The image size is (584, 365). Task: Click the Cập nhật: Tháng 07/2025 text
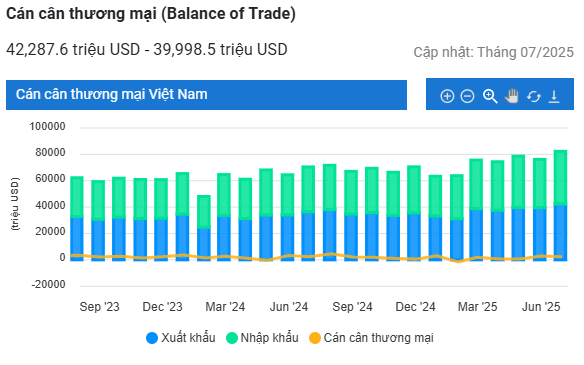click(493, 52)
